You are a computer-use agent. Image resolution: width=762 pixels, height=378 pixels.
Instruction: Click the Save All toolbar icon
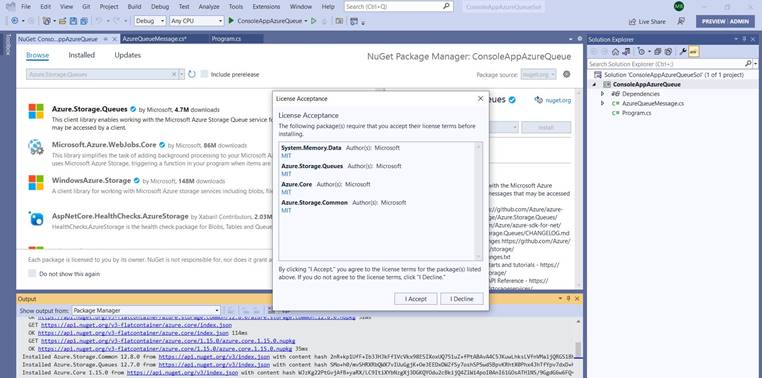[x=84, y=21]
